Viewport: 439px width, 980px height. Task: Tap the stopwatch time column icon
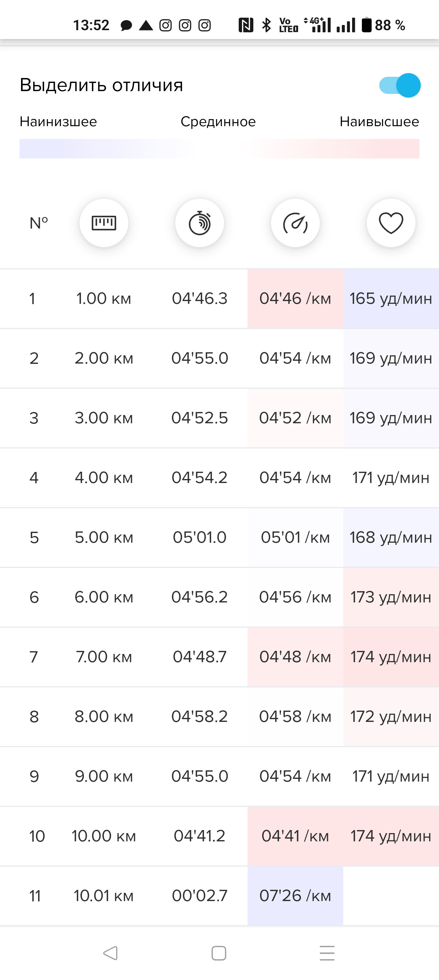click(x=199, y=223)
